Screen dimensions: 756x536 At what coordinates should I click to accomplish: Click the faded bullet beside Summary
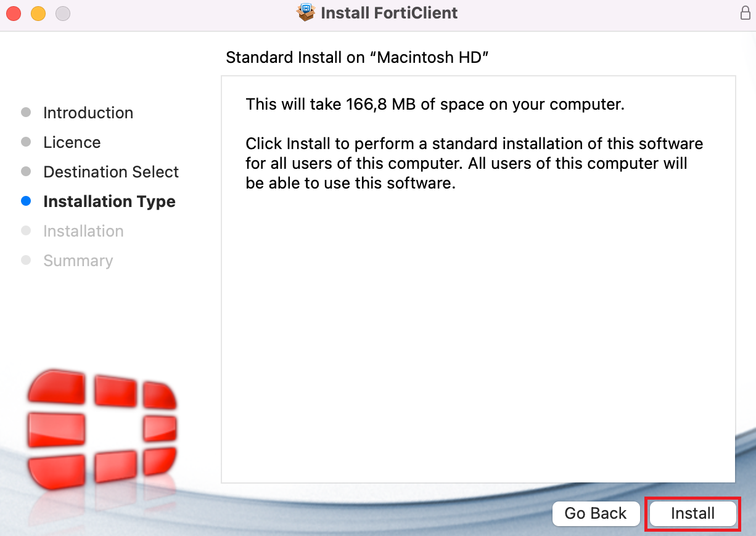(26, 261)
